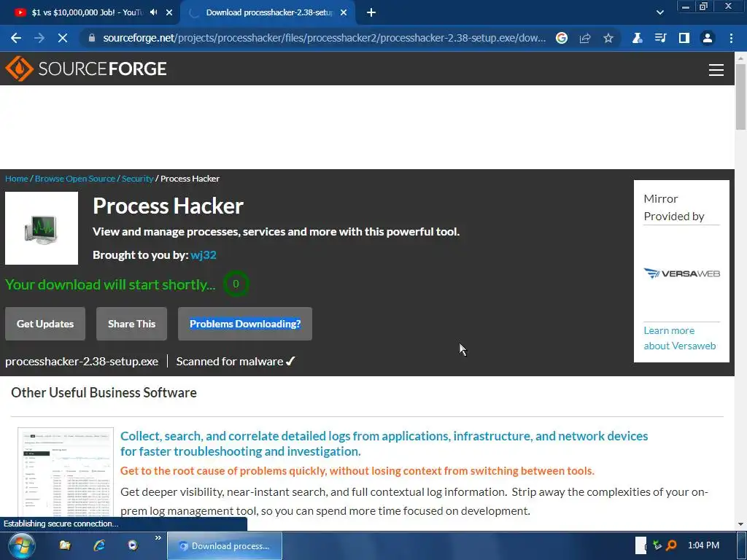Stop loading the page with the X button

[63, 38]
